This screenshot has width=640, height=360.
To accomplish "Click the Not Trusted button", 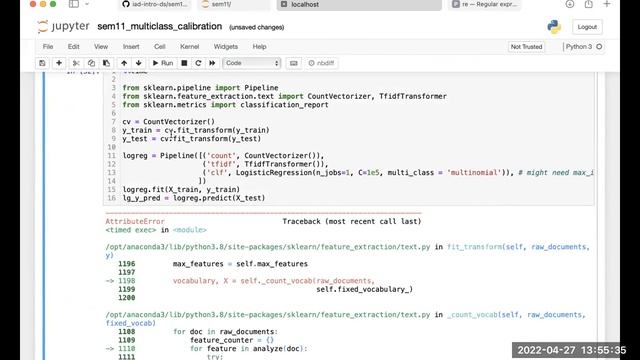I will coord(527,47).
